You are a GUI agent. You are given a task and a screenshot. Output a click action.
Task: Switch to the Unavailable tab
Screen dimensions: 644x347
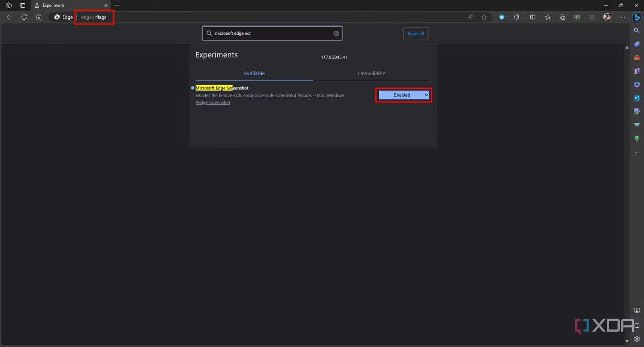(x=371, y=73)
